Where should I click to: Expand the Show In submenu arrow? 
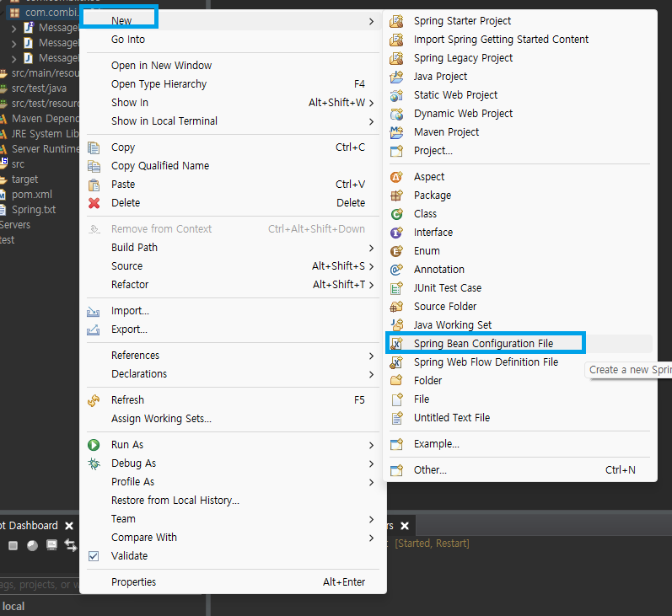371,103
